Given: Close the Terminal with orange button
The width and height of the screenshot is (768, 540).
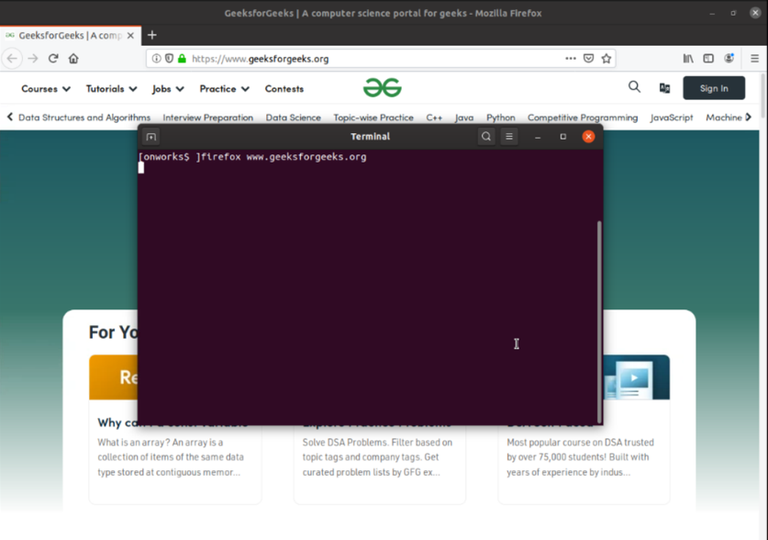Looking at the screenshot, I should (588, 137).
